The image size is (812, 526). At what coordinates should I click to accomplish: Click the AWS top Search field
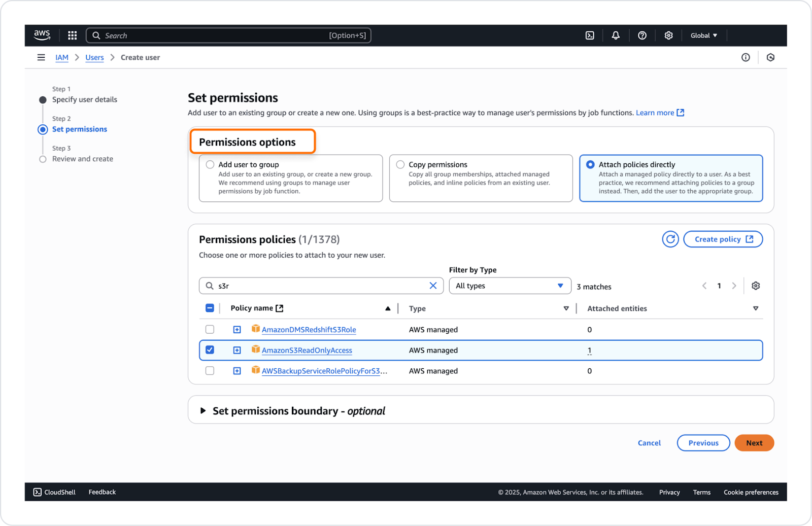point(228,36)
